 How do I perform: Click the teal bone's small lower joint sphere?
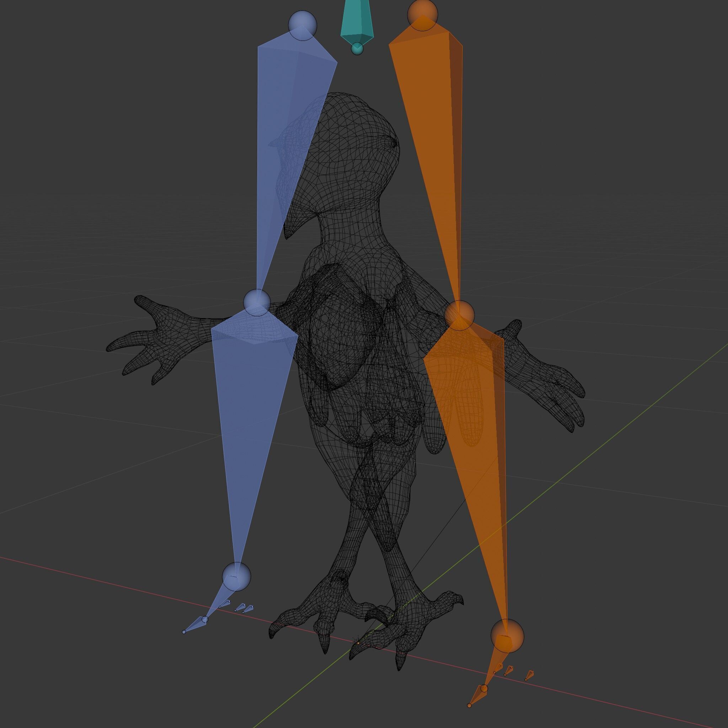point(357,49)
